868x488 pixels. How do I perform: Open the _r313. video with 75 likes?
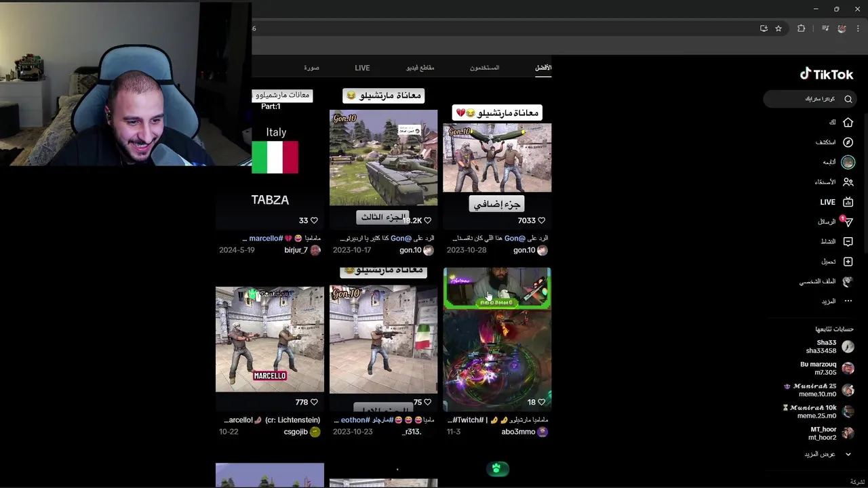pyautogui.click(x=383, y=339)
